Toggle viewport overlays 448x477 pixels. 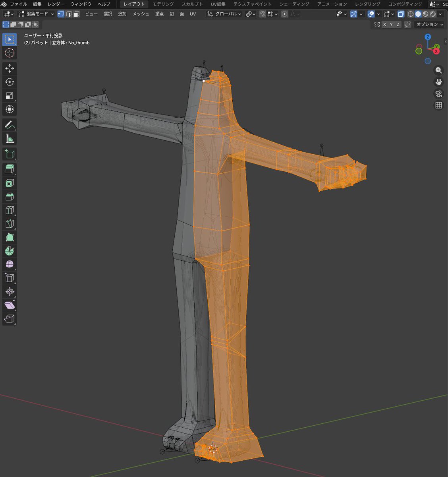coord(371,14)
